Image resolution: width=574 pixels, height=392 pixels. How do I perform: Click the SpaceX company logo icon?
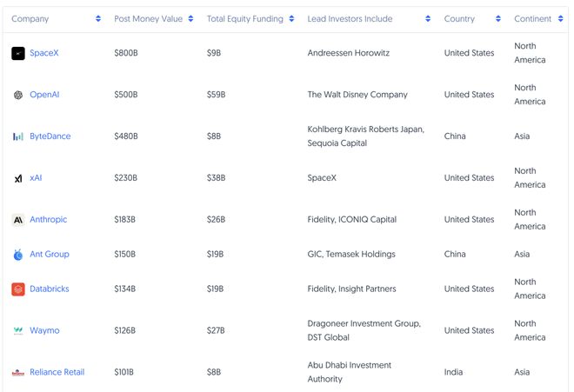click(x=18, y=54)
